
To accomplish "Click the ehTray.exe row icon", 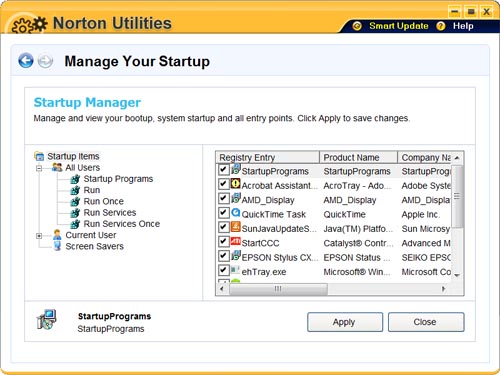I will (x=236, y=270).
